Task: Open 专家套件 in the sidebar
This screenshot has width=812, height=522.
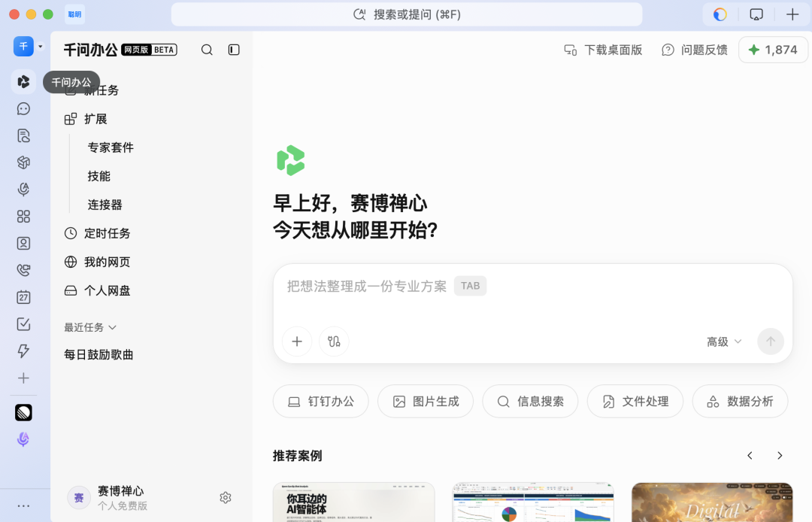Action: (x=111, y=147)
